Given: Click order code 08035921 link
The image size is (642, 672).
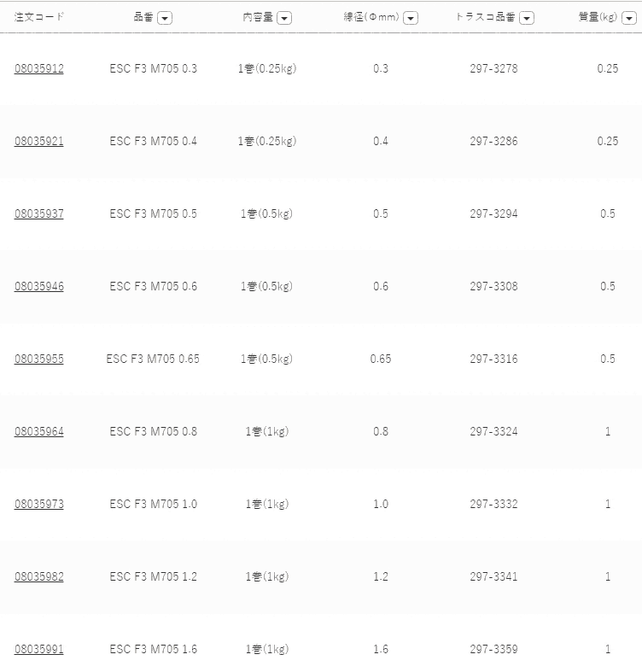Looking at the screenshot, I should pyautogui.click(x=38, y=141).
